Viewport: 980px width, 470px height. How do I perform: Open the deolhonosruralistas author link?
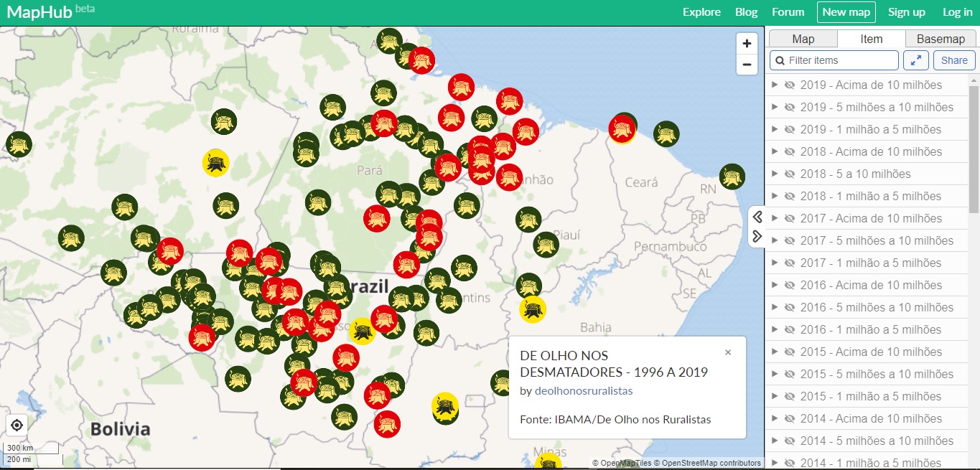(584, 391)
